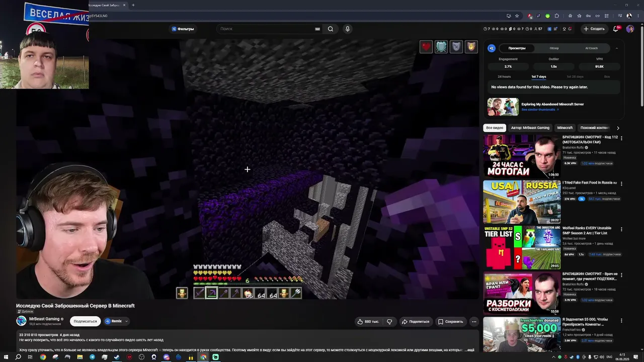The image size is (644, 362).
Task: Open the Unstable SMP Tier List thumbnail
Action: (522, 247)
